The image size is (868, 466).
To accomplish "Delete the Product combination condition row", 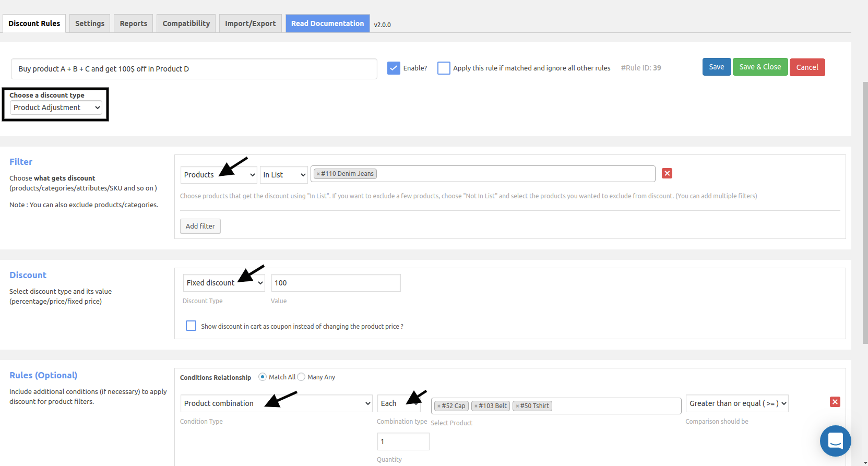I will coord(835,402).
